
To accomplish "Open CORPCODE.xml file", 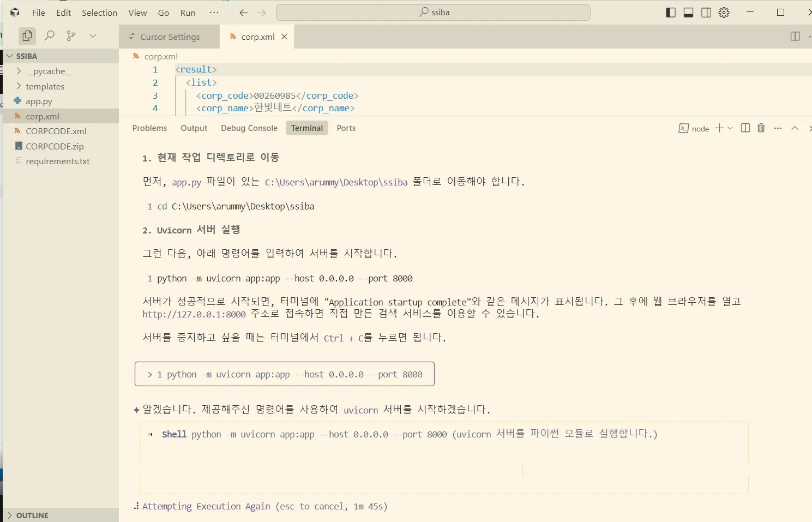I will [60, 131].
